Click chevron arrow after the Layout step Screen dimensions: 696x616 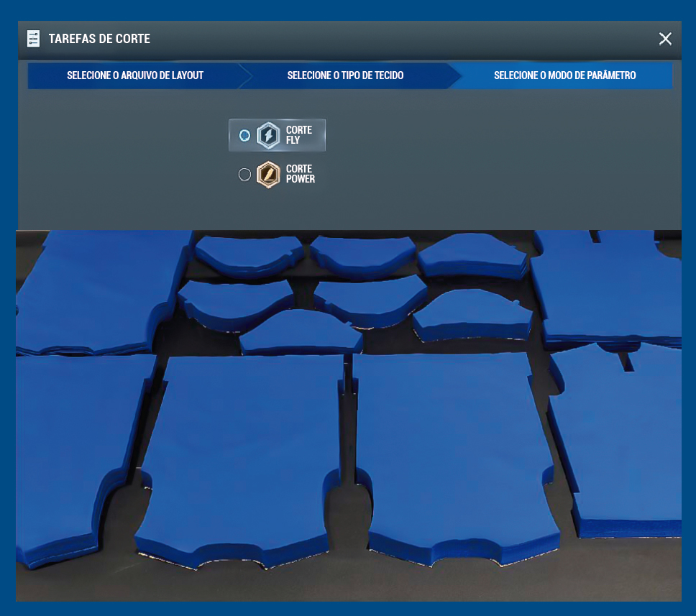[x=245, y=75]
